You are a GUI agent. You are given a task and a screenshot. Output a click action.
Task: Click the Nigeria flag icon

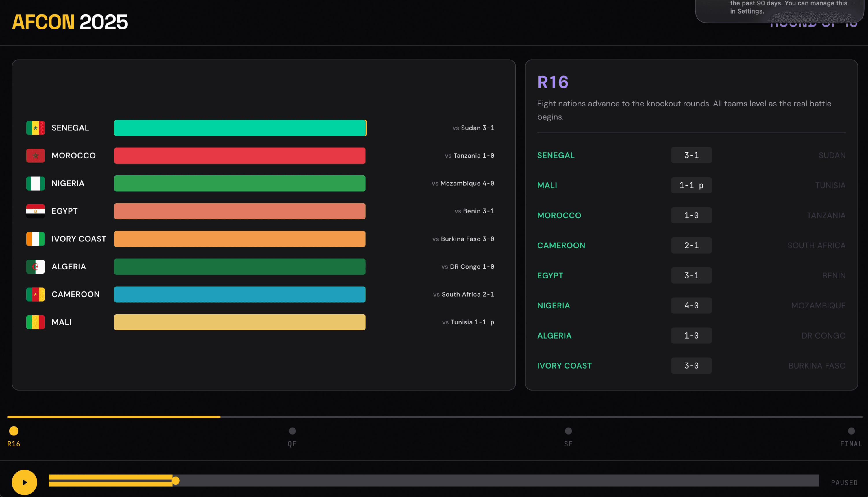pos(35,183)
